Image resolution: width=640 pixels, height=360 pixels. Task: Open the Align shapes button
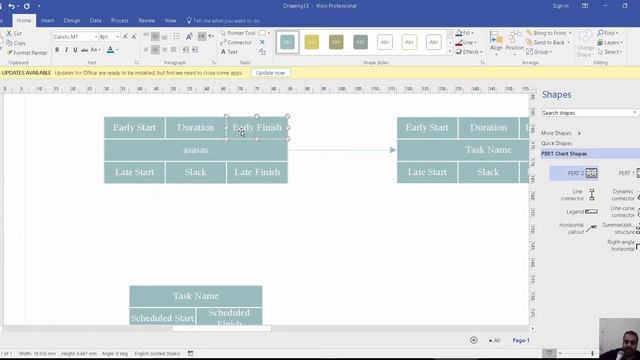496,42
